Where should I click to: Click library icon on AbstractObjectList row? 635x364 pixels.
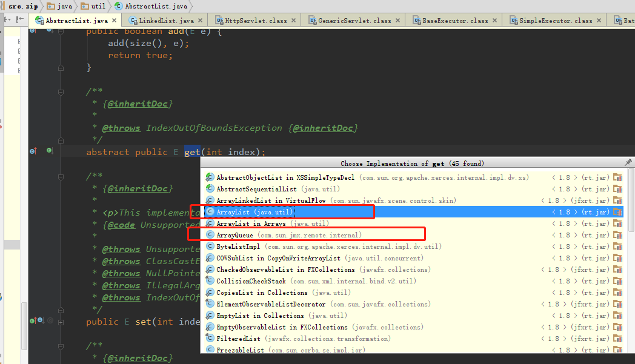(x=617, y=177)
